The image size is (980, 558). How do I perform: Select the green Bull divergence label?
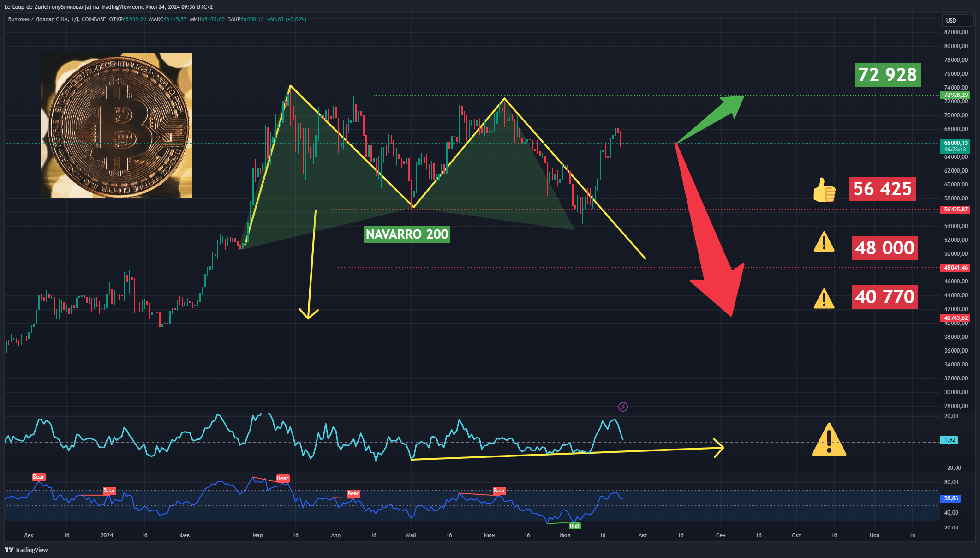click(574, 526)
